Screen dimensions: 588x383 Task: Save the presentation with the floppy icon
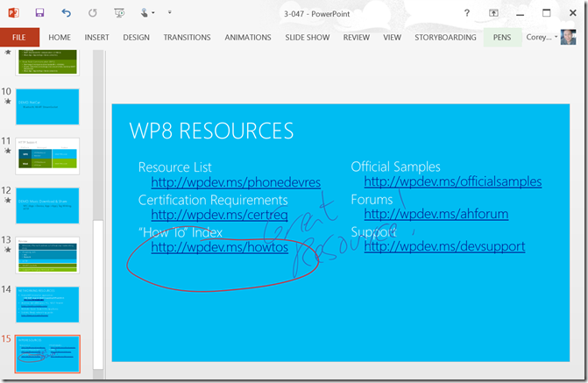pyautogui.click(x=39, y=13)
